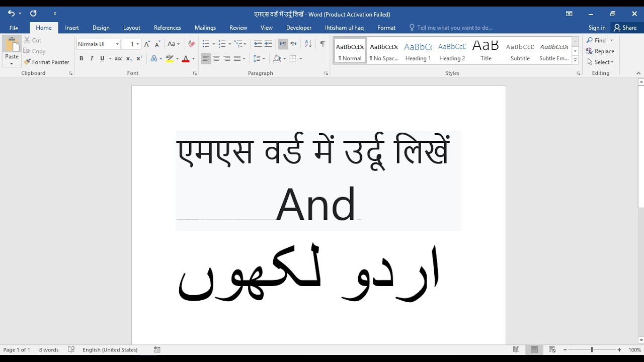The width and height of the screenshot is (644, 362).
Task: Click Find in the Editing group
Action: coord(597,40)
